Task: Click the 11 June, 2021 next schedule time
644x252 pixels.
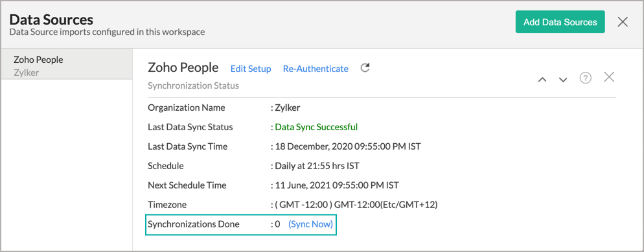Action: (x=336, y=185)
